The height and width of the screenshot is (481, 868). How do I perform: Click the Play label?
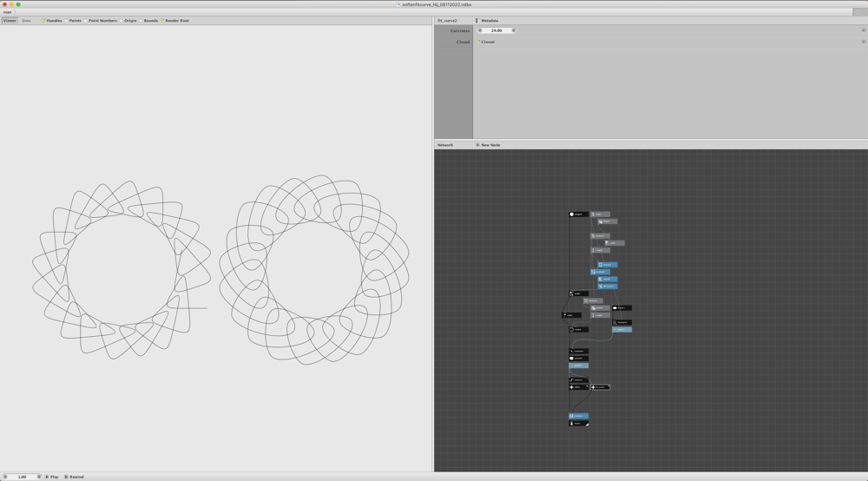pyautogui.click(x=54, y=477)
